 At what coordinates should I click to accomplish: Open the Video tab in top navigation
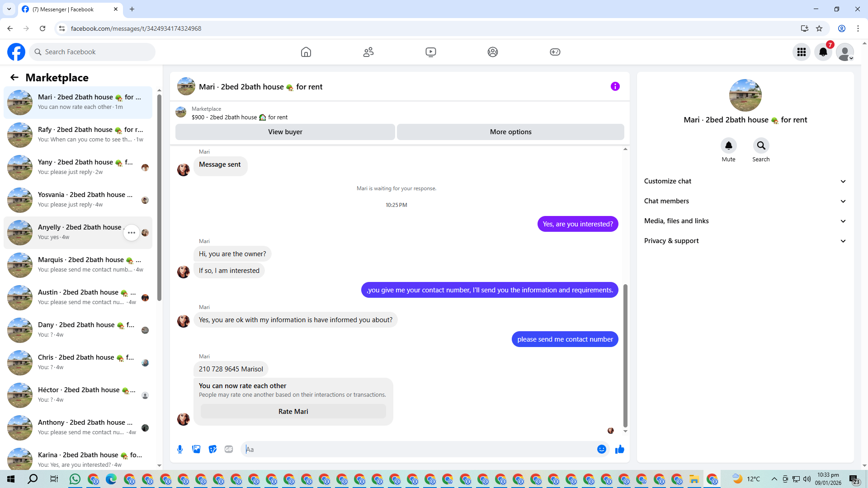(431, 52)
